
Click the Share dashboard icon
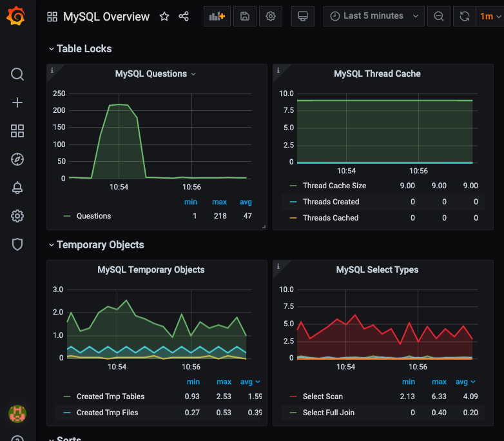184,17
